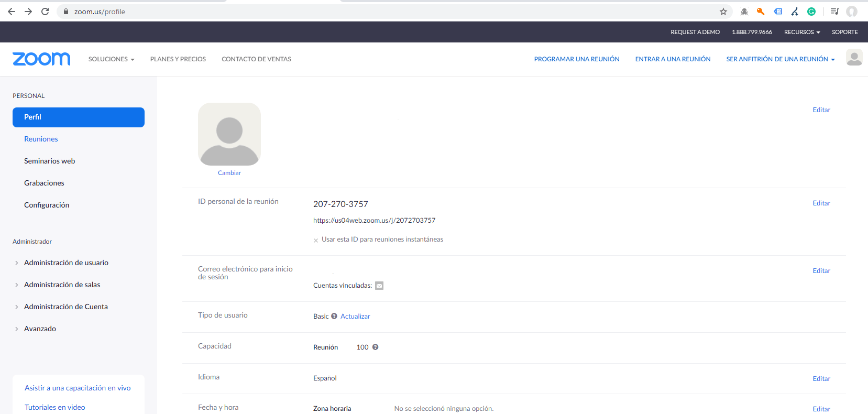Screen dimensions: 868x414
Task: Edit the ID personal de la reunión
Action: point(821,203)
